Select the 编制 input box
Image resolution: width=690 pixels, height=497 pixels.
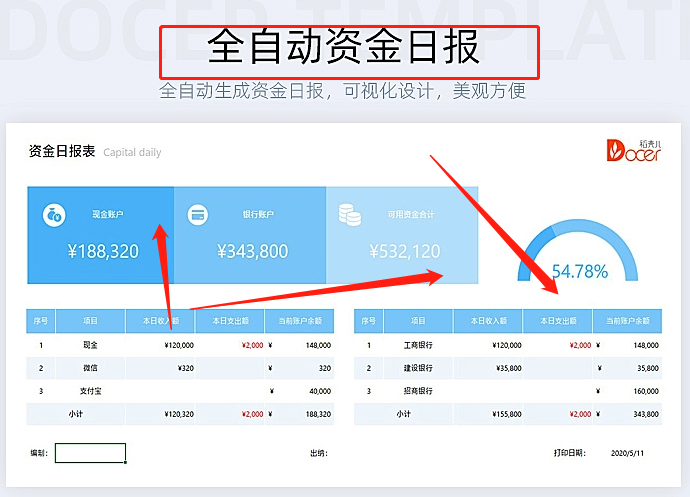[x=91, y=453]
